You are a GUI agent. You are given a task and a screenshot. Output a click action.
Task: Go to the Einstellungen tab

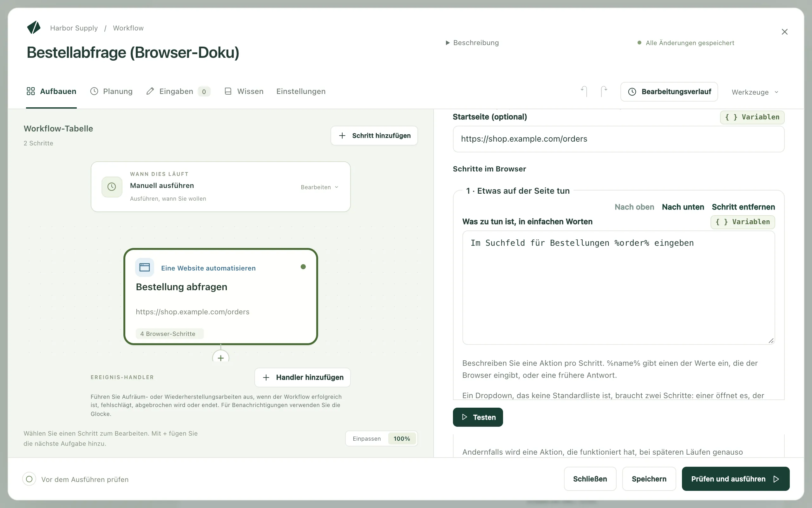tap(301, 91)
